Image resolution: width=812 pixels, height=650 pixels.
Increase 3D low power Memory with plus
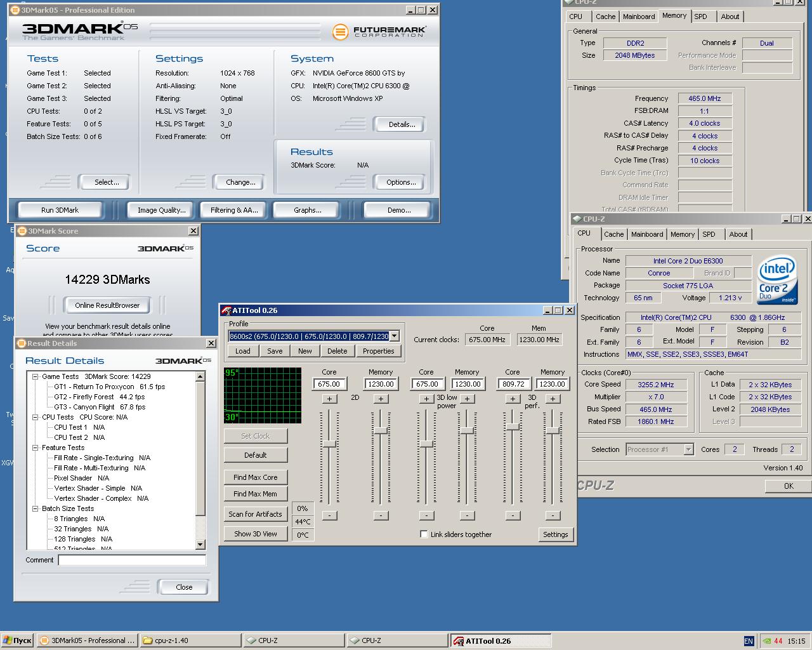[467, 399]
